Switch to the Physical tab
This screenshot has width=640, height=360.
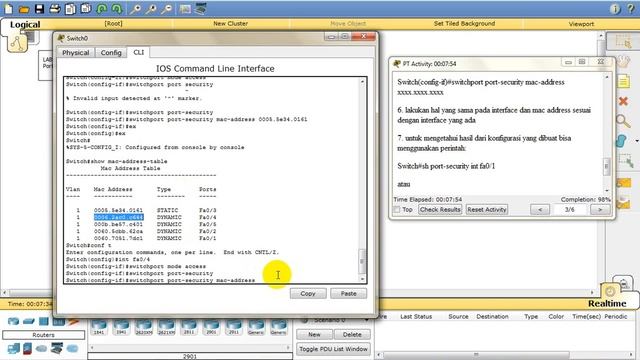pyautogui.click(x=76, y=53)
